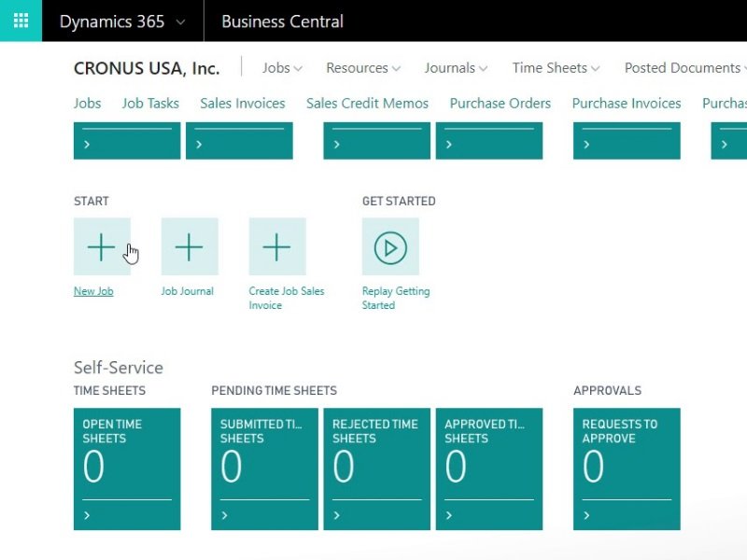This screenshot has width=747, height=560.
Task: Click the Replay Getting Started text link
Action: [396, 298]
